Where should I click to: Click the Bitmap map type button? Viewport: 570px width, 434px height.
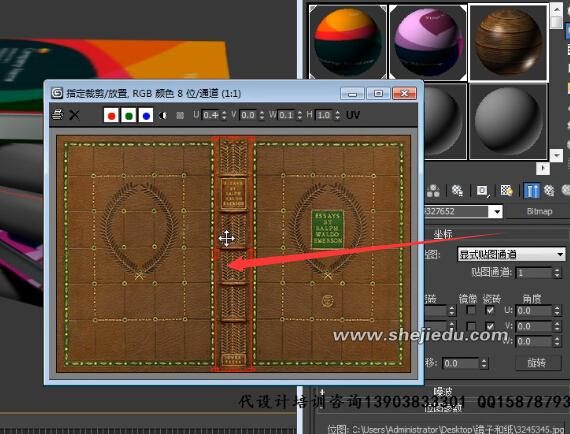539,212
